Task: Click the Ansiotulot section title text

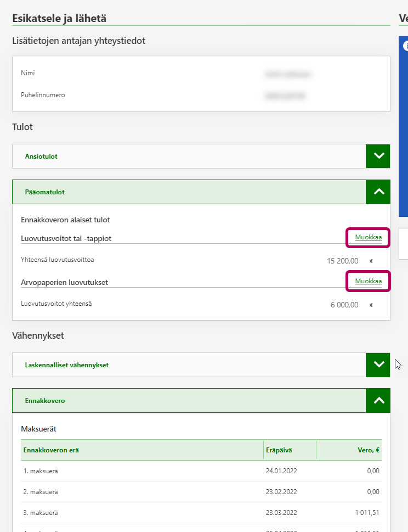Action: tap(41, 156)
